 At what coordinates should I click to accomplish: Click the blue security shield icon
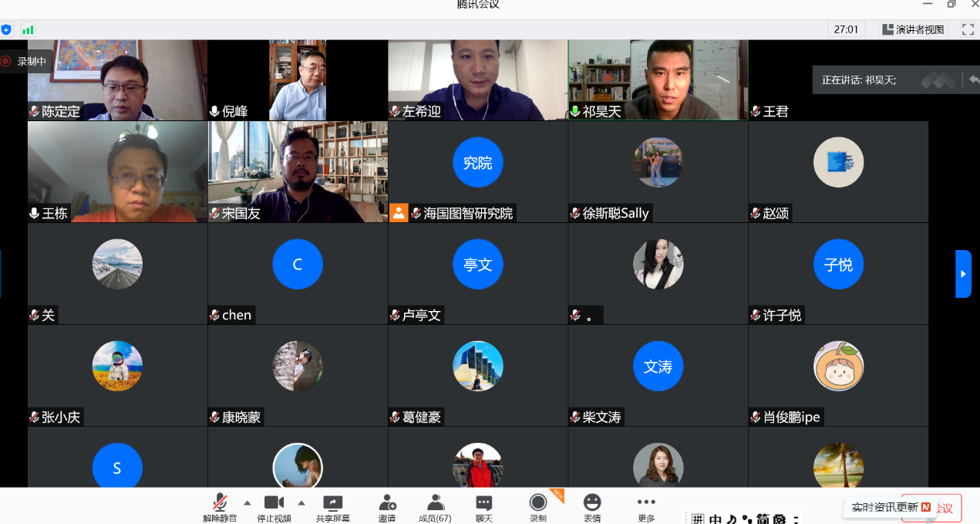coord(6,29)
